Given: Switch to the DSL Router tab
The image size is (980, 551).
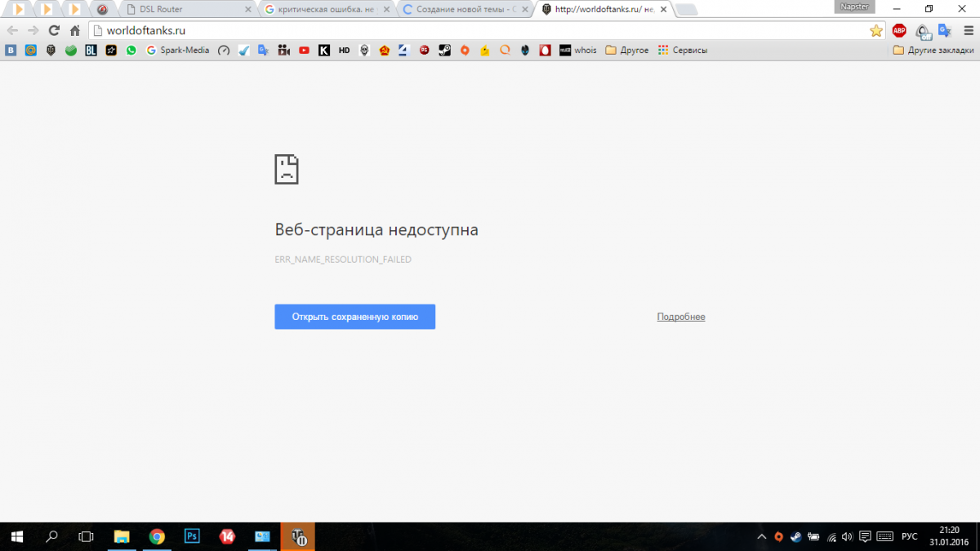Looking at the screenshot, I should coord(186,9).
